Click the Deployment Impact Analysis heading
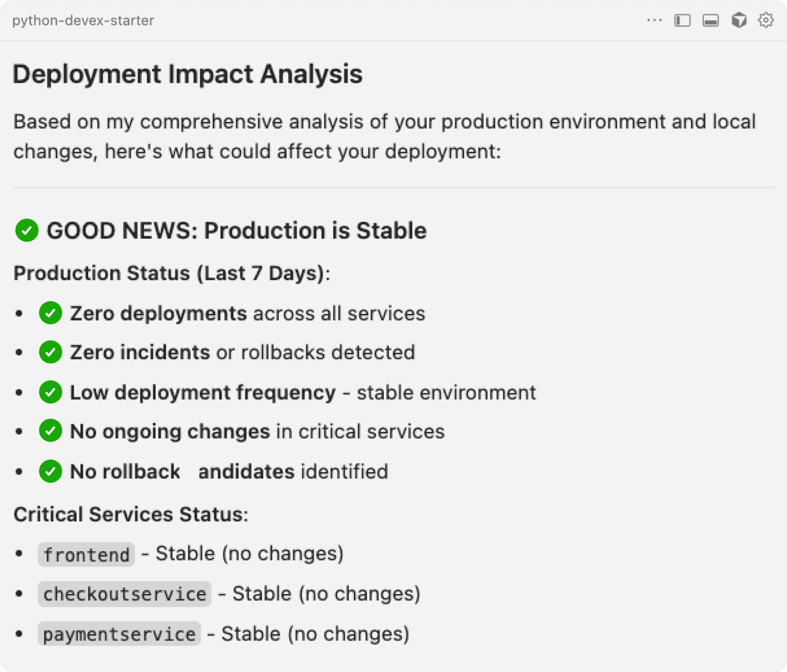The width and height of the screenshot is (787, 672). (188, 74)
